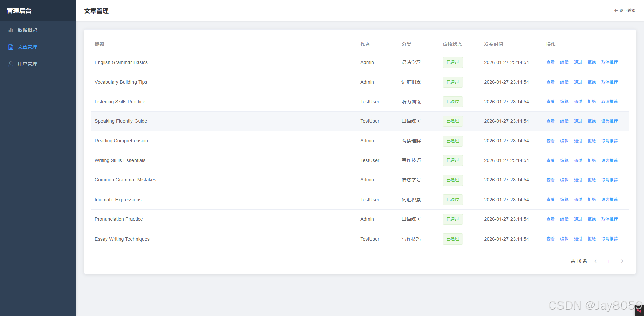Viewport: 644px width, 316px height.
Task: Cancel recommendation for Essay Writing Techniques
Action: click(x=609, y=239)
